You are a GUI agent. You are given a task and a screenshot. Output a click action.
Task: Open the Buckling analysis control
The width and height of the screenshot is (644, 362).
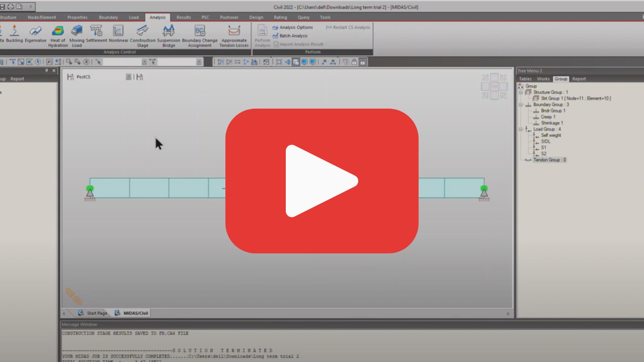pos(14,34)
